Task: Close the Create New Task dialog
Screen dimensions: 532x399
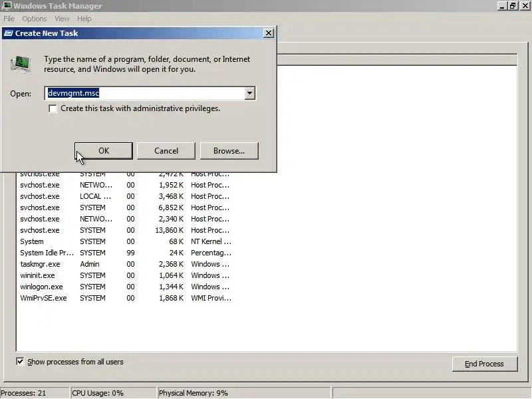Action: (269, 33)
